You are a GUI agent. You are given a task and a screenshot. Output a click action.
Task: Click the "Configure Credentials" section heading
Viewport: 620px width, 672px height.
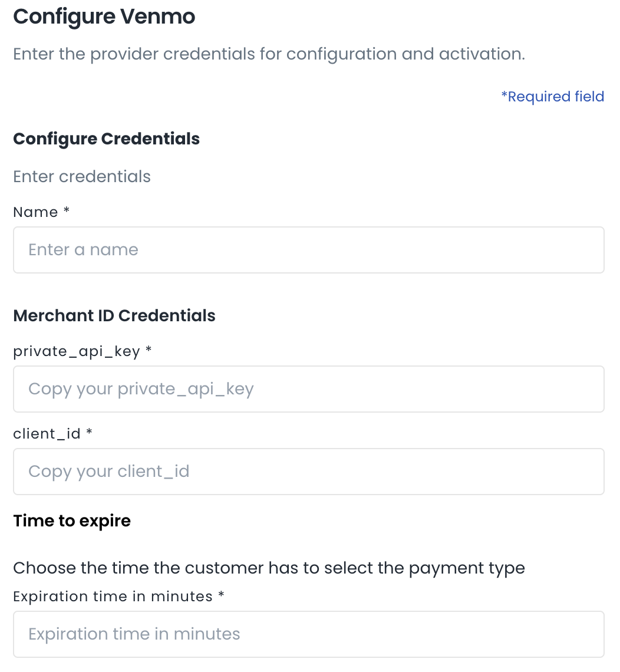click(x=106, y=139)
